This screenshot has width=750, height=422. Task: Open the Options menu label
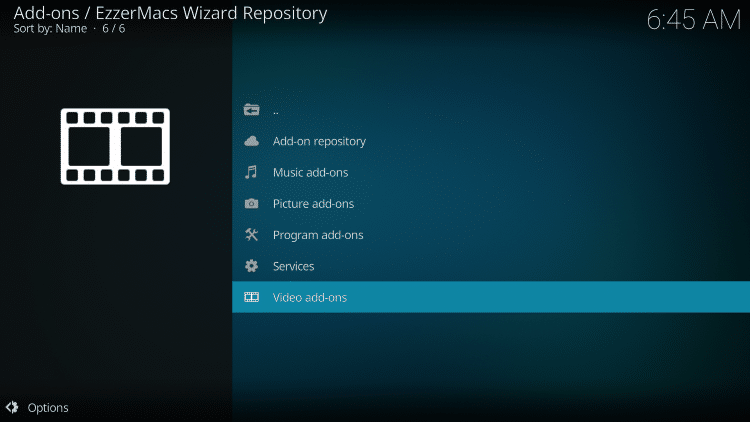click(x=48, y=407)
